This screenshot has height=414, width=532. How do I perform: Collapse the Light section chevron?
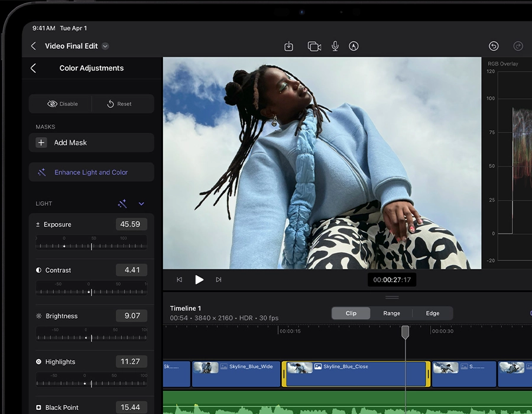141,203
